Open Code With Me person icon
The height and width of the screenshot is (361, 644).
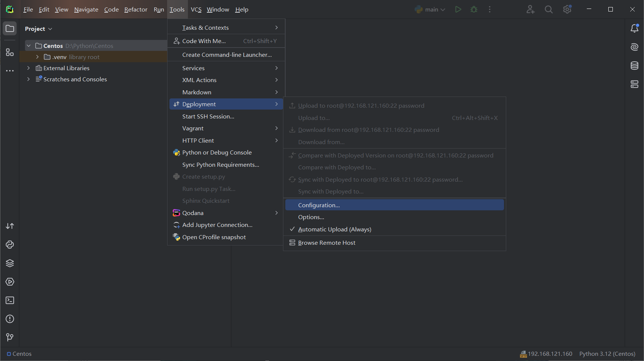click(530, 9)
